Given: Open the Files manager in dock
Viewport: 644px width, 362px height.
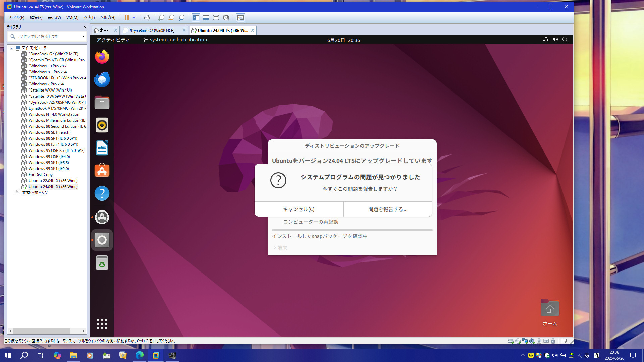Looking at the screenshot, I should (x=102, y=102).
